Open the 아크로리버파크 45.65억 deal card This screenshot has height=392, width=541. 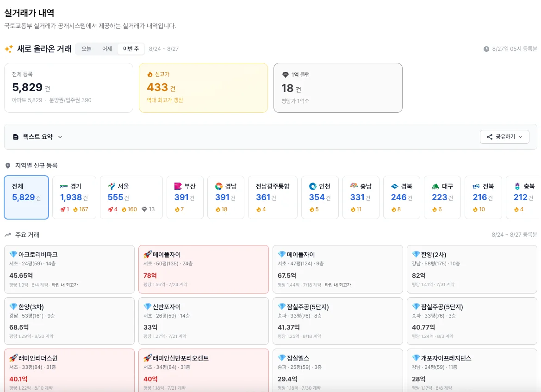[69, 269]
